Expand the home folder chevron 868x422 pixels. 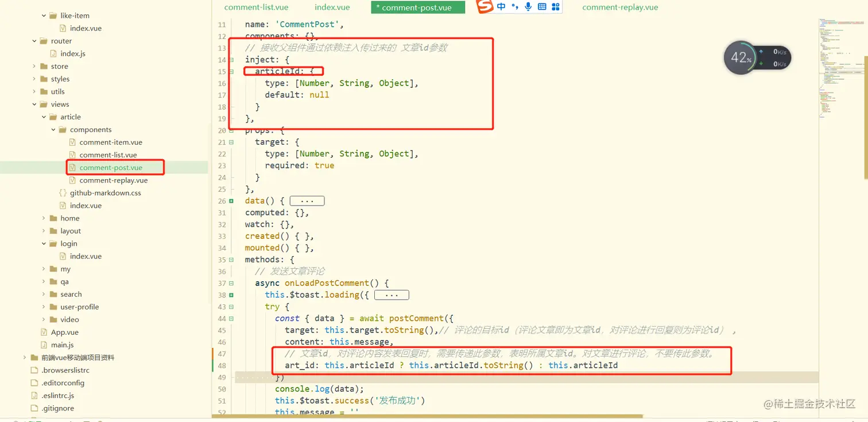click(x=44, y=218)
